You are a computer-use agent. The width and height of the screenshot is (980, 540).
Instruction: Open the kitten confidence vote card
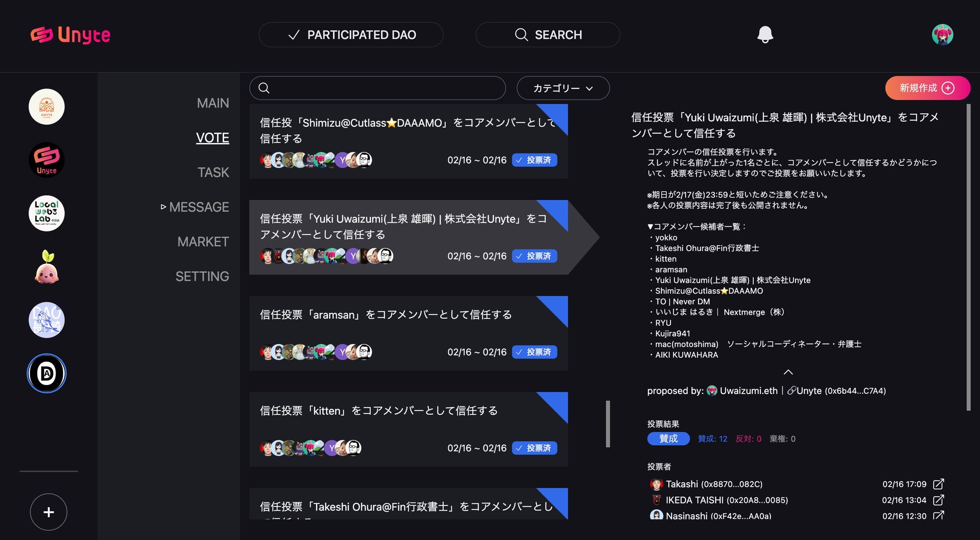409,429
